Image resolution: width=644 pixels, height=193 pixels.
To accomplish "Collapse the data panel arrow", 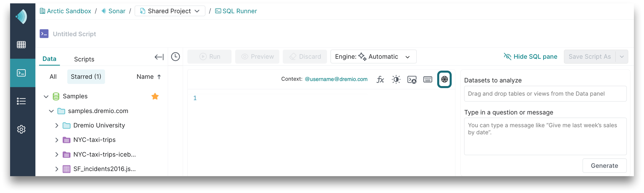I will tap(159, 57).
